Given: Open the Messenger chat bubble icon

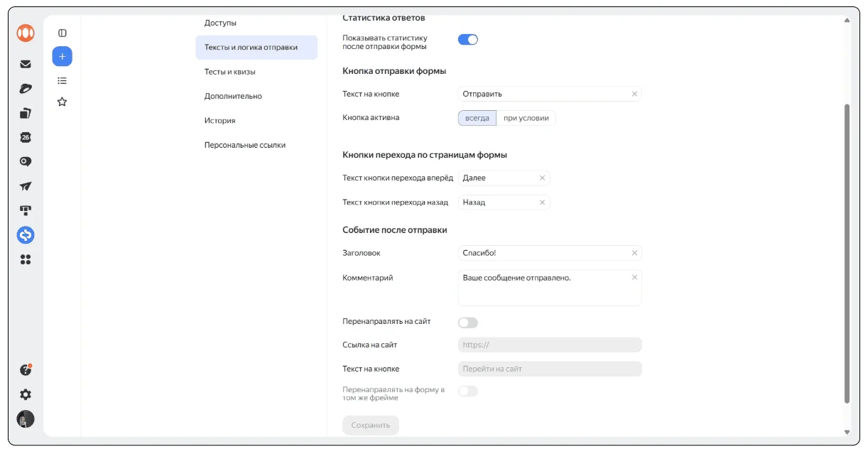Looking at the screenshot, I should point(26,161).
